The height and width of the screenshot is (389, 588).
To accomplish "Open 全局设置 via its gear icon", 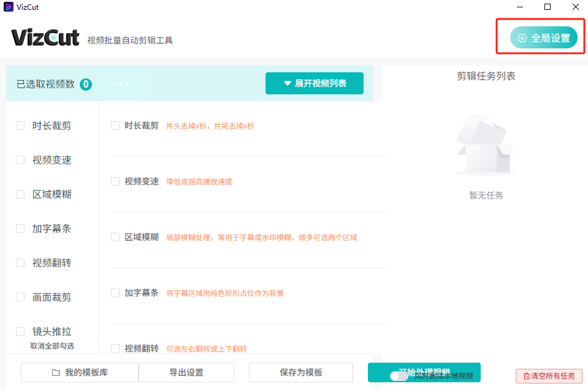I will click(x=522, y=38).
